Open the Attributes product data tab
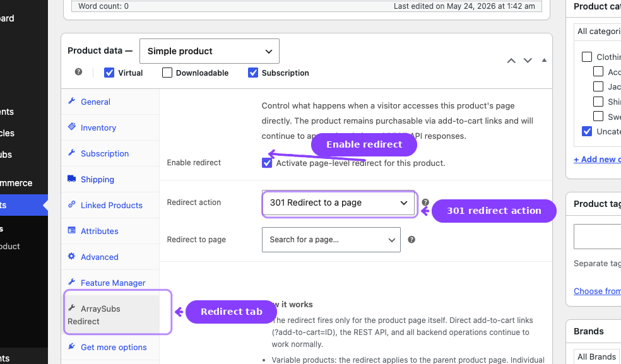 110,232
